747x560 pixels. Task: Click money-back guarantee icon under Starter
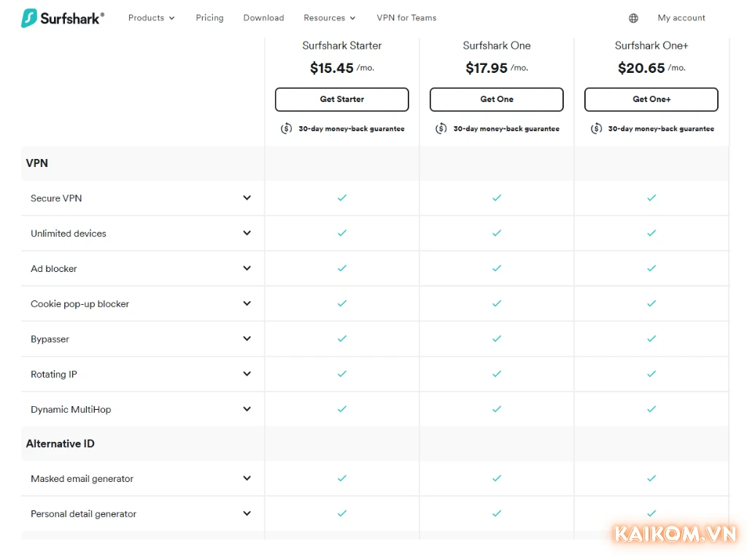[287, 129]
